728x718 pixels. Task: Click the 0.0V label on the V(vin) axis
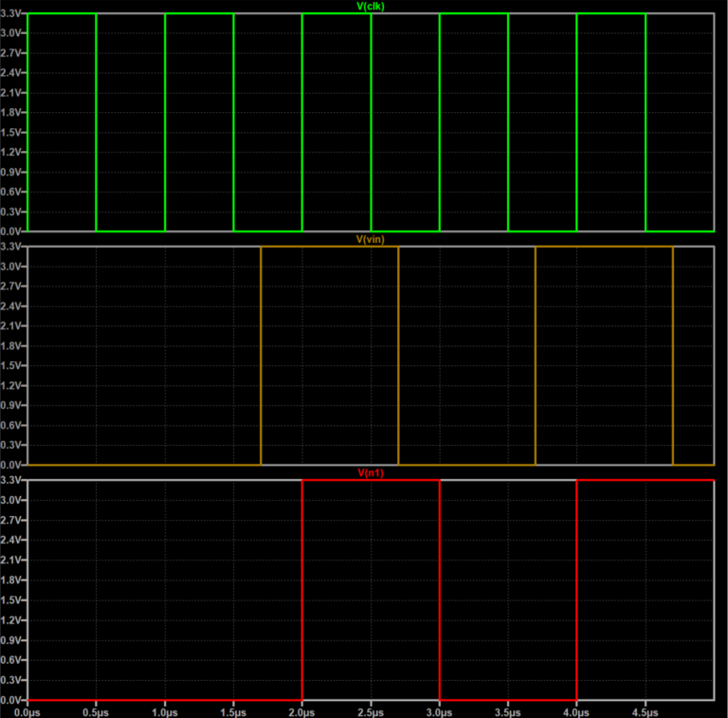point(12,465)
